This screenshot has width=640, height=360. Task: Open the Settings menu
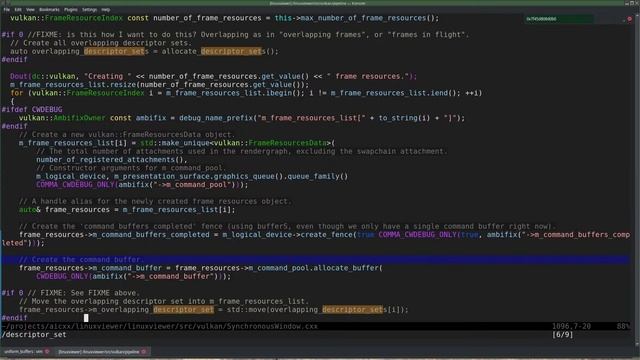[89, 9]
